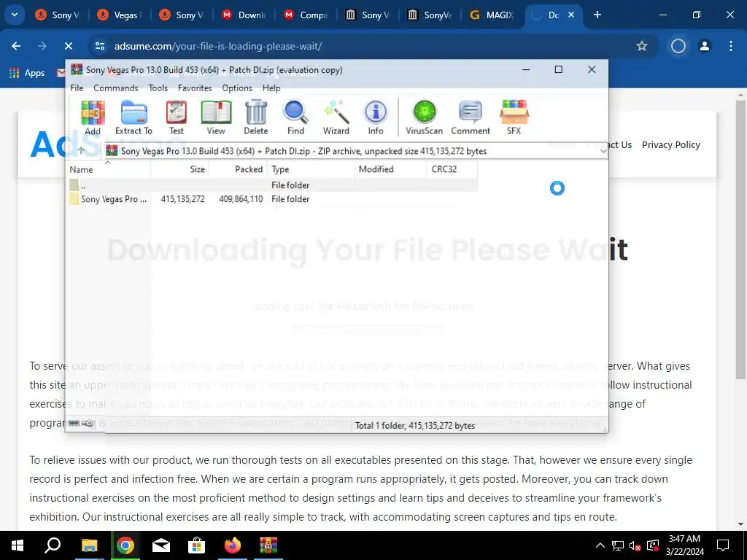Add an archive Comment
The image size is (747, 560).
coord(471,117)
